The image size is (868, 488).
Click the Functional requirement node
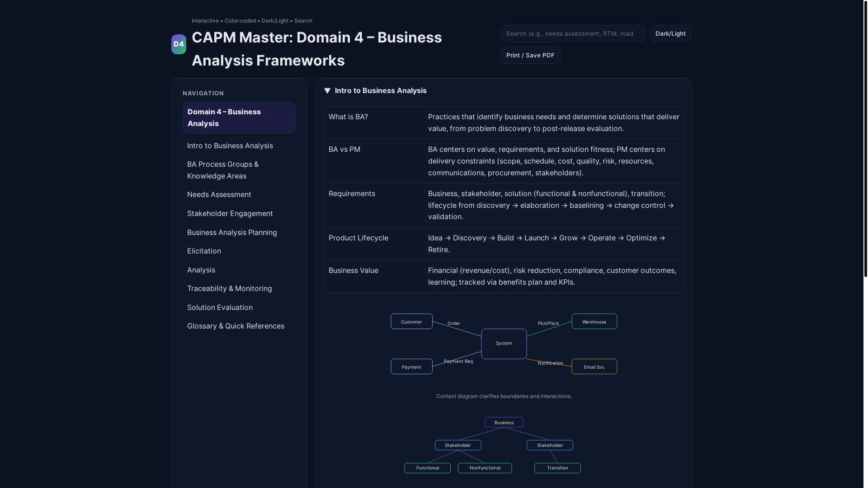click(x=428, y=468)
